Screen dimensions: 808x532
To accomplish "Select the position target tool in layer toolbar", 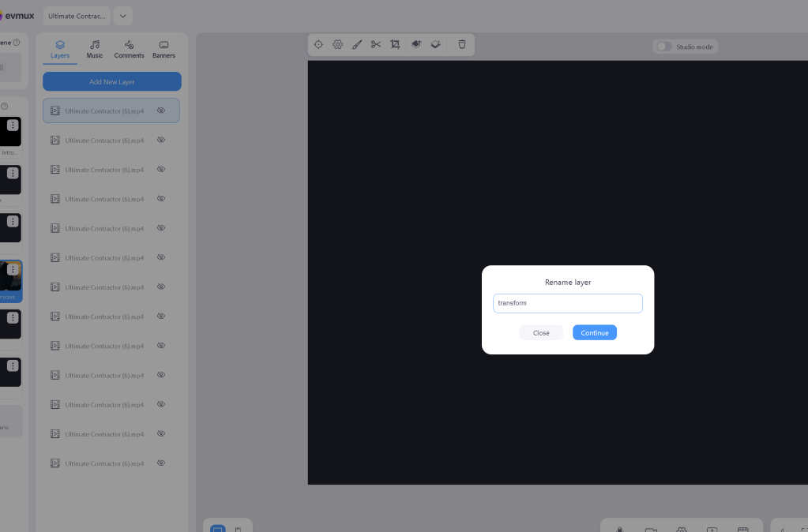I will tap(318, 44).
